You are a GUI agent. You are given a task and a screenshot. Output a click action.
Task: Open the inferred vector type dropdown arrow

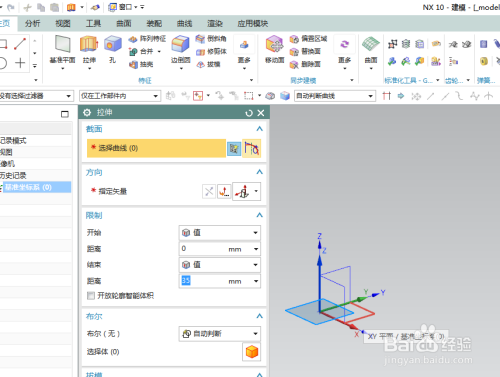point(256,191)
